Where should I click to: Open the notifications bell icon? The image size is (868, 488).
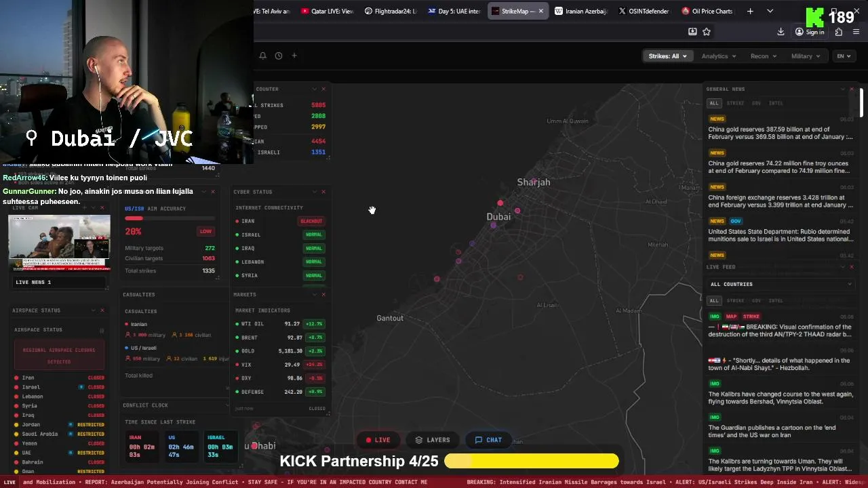pos(263,56)
